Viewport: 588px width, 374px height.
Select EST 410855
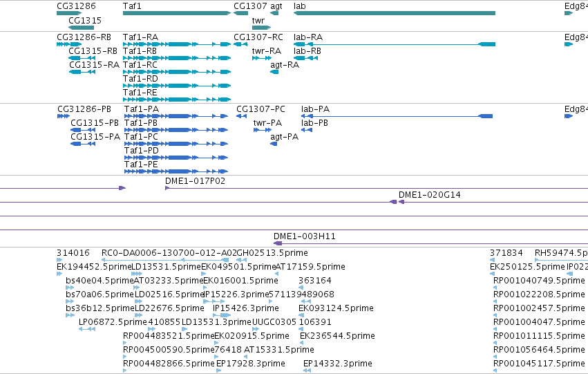tap(152, 329)
